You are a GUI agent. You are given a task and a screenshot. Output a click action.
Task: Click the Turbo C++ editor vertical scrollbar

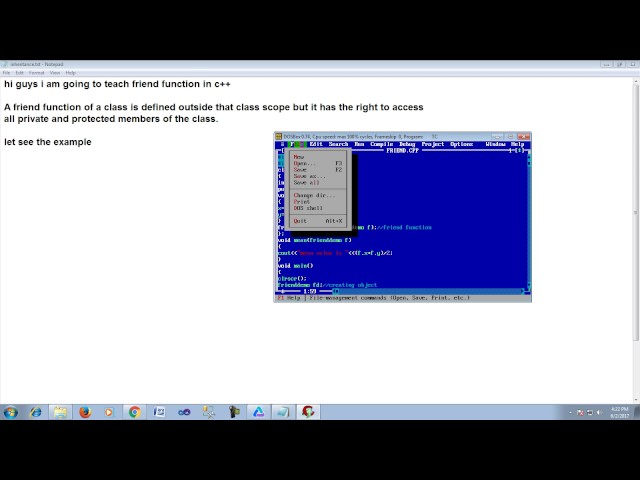(529, 221)
